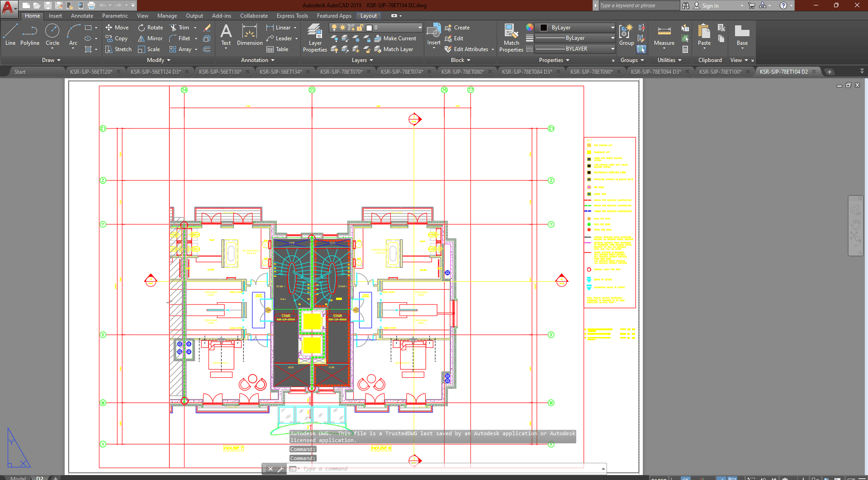
Task: Switch to the Annotate ribbon tab
Action: [82, 16]
